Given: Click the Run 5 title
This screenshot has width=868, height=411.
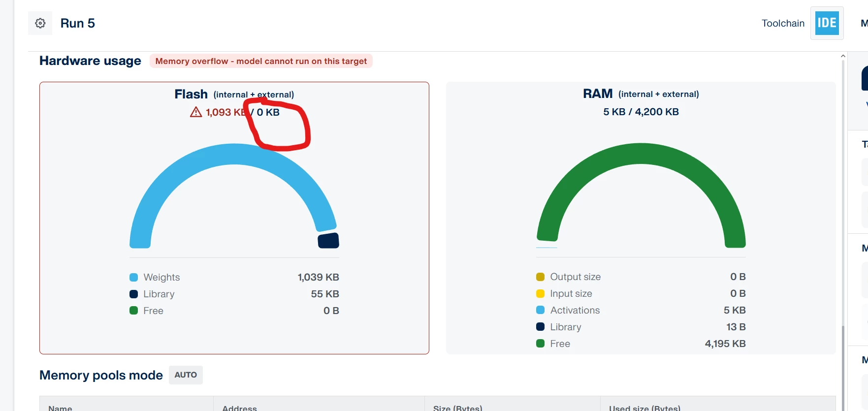Looking at the screenshot, I should [78, 23].
